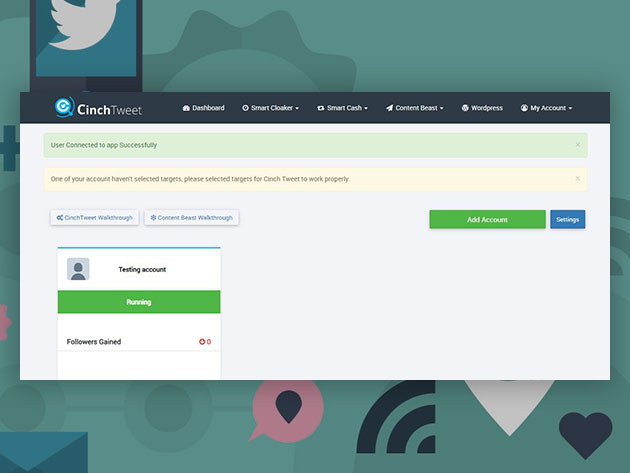Open the Content Beast Walkthrough button
Screen dimensions: 630x473
(191, 217)
